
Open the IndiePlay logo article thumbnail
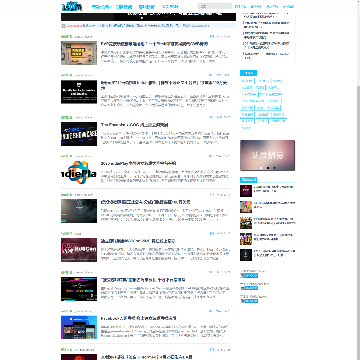click(79, 173)
